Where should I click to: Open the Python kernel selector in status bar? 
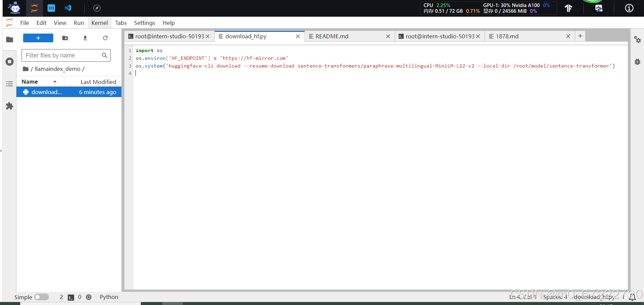point(109,297)
